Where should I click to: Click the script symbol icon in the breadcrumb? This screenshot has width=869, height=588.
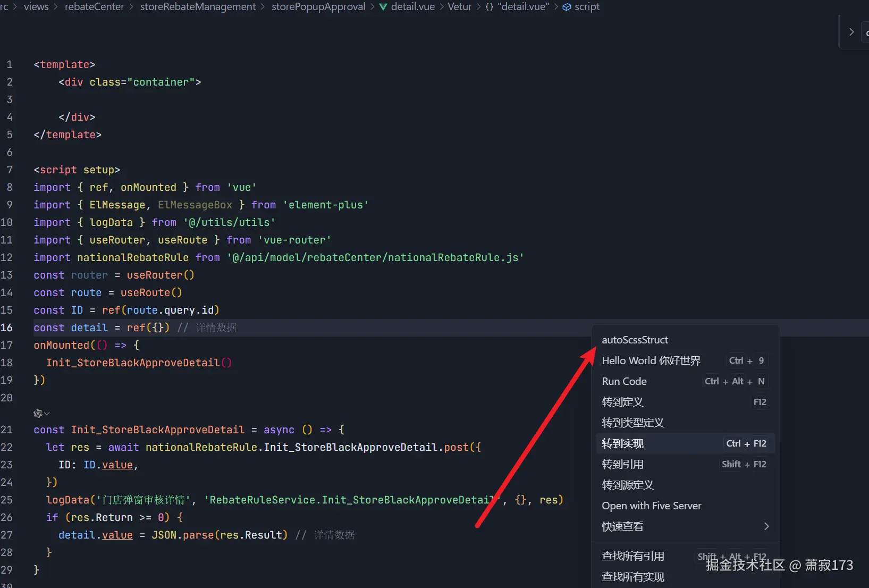pyautogui.click(x=567, y=7)
